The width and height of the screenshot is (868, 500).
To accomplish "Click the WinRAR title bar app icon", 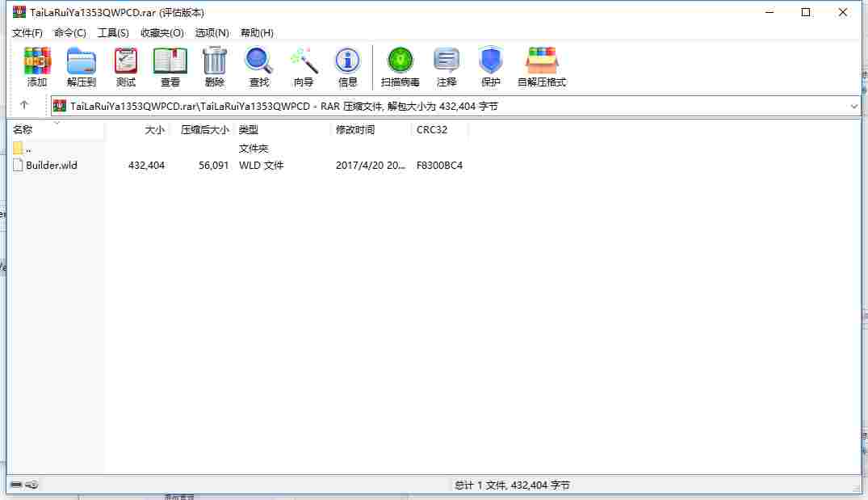I will click(19, 11).
